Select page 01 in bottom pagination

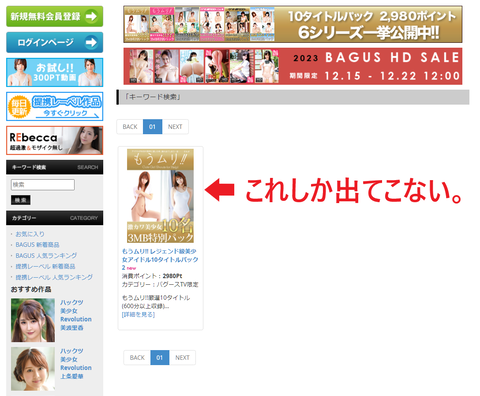pyautogui.click(x=160, y=358)
